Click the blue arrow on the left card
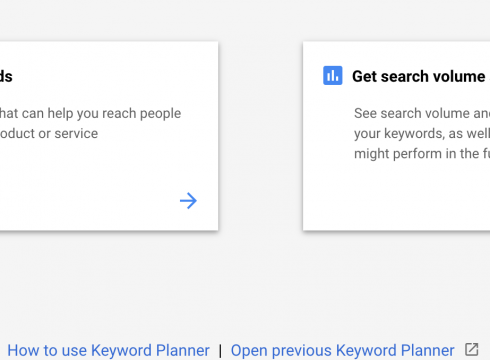Image resolution: width=490 pixels, height=360 pixels. pos(188,201)
